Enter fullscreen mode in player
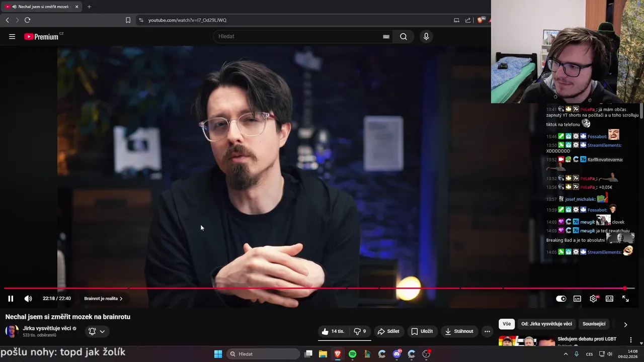The height and width of the screenshot is (362, 644). pos(625,299)
